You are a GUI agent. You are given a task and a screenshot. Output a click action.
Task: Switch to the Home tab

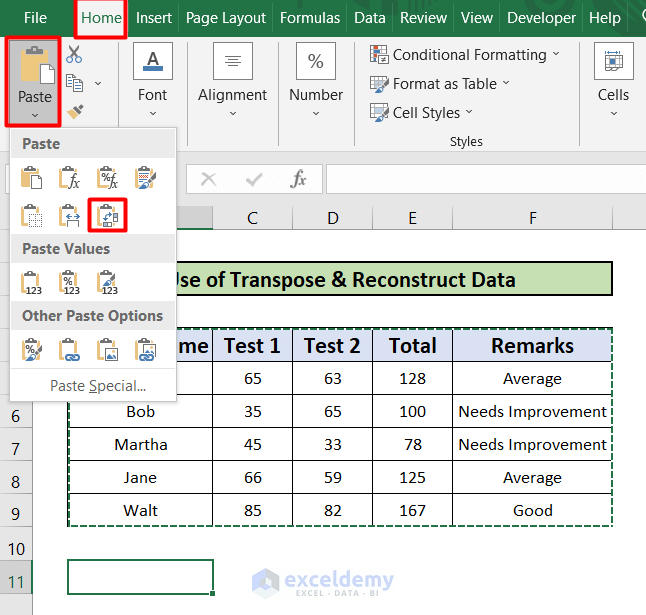click(x=101, y=18)
